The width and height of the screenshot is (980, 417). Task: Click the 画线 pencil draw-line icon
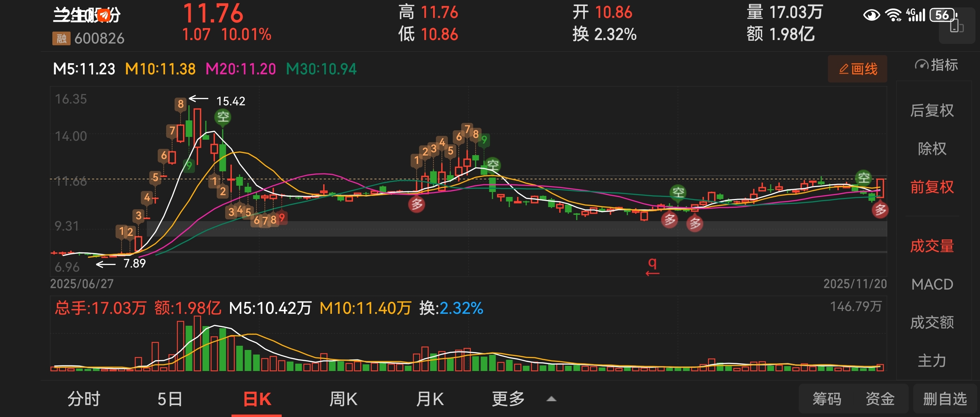click(843, 69)
